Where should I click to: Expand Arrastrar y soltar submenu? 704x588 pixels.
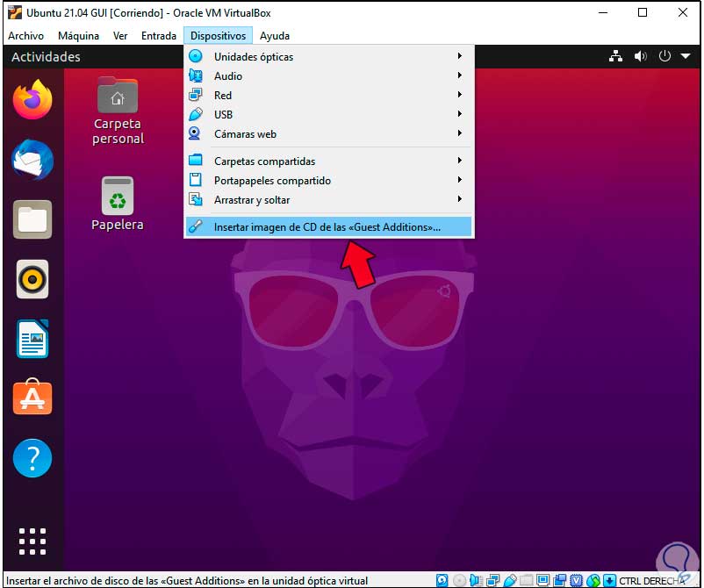click(x=328, y=199)
